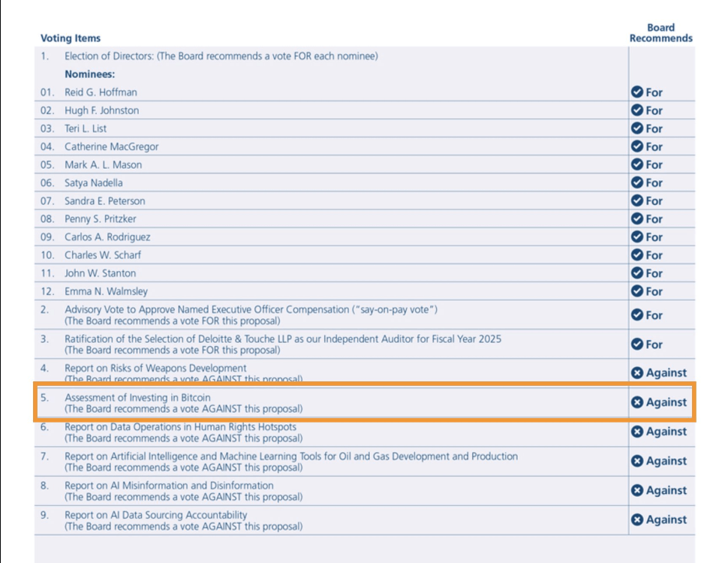The image size is (728, 563).
Task: Click the Against X icon for AI Misinformation report
Action: click(637, 490)
